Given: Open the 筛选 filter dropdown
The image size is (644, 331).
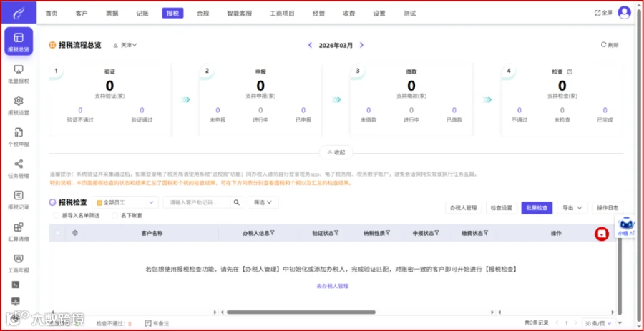Looking at the screenshot, I should coord(263,202).
